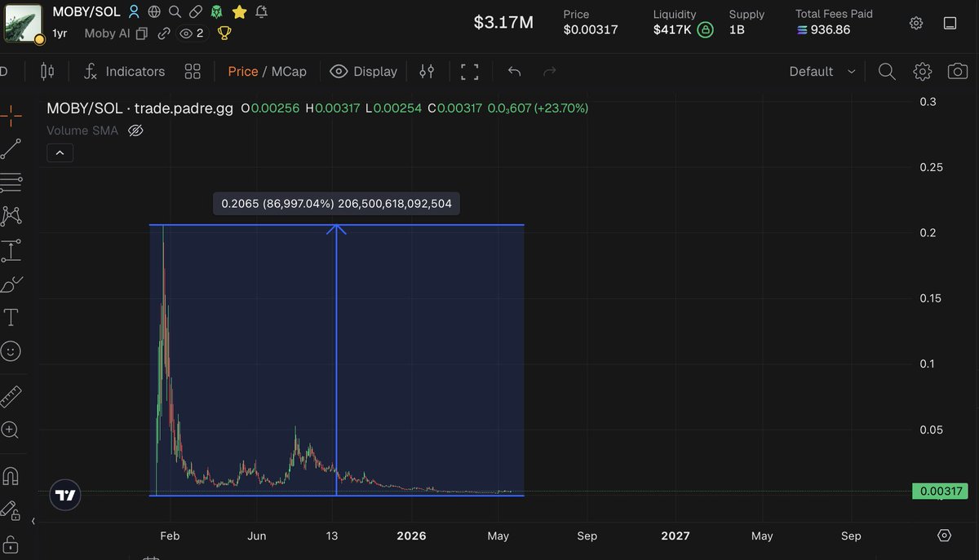The height and width of the screenshot is (560, 979).
Task: Select the brush drawing tool
Action: click(x=11, y=284)
